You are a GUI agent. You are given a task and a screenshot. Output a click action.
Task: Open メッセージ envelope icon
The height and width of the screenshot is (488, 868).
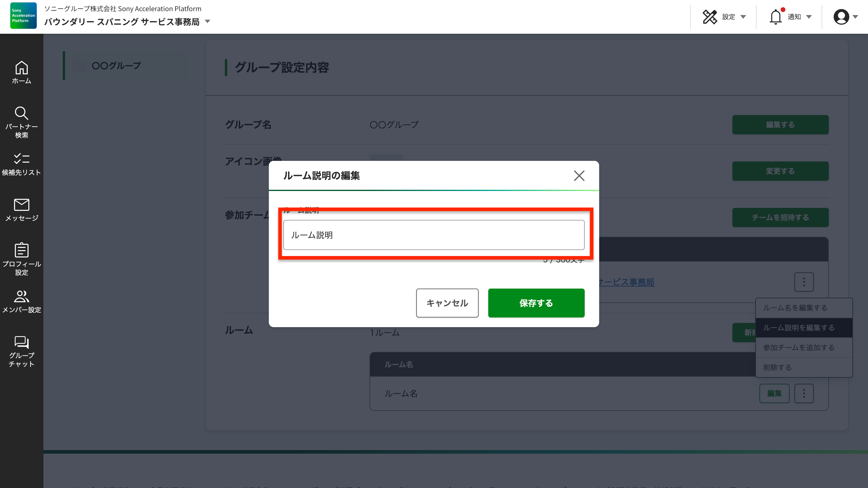click(x=22, y=210)
